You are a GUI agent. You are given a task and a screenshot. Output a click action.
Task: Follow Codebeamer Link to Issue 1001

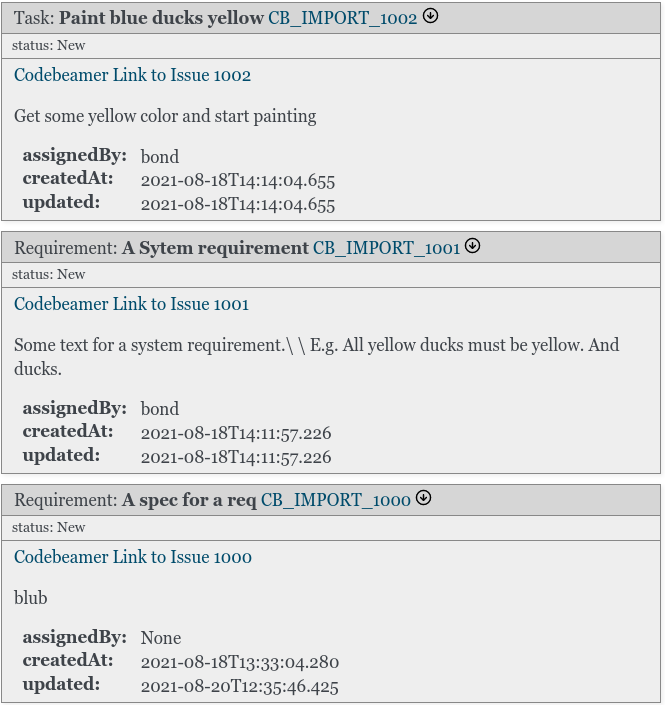[x=131, y=304]
